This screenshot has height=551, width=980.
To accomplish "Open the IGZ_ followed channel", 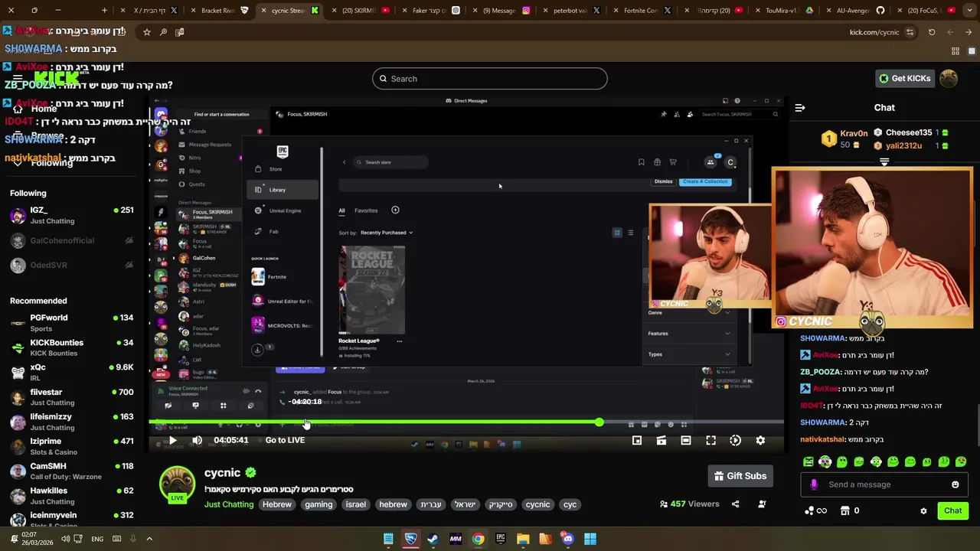I will tap(73, 215).
